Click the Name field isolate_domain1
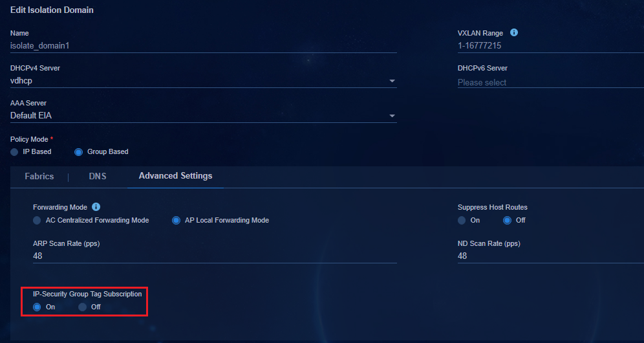This screenshot has width=644, height=343. pos(203,46)
